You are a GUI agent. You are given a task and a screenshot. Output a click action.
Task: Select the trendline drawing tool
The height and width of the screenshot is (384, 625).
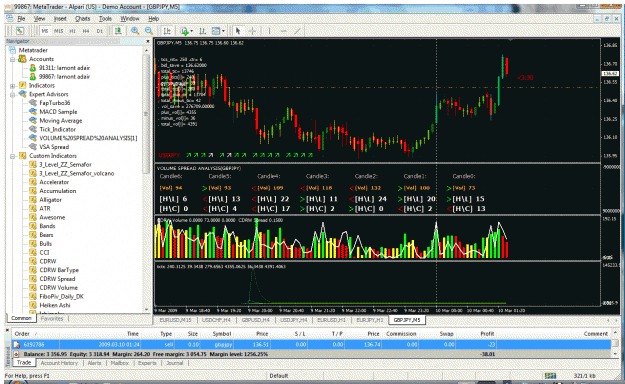(297, 31)
